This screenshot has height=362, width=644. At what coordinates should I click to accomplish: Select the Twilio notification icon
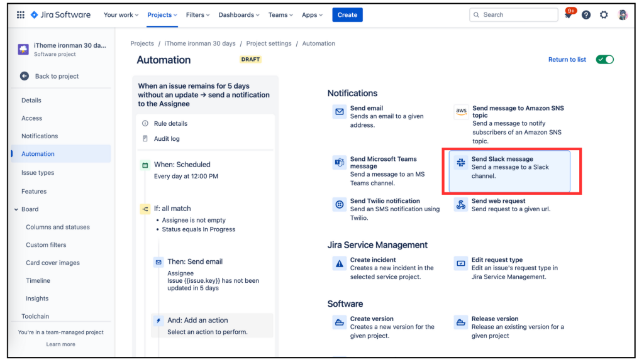click(339, 204)
